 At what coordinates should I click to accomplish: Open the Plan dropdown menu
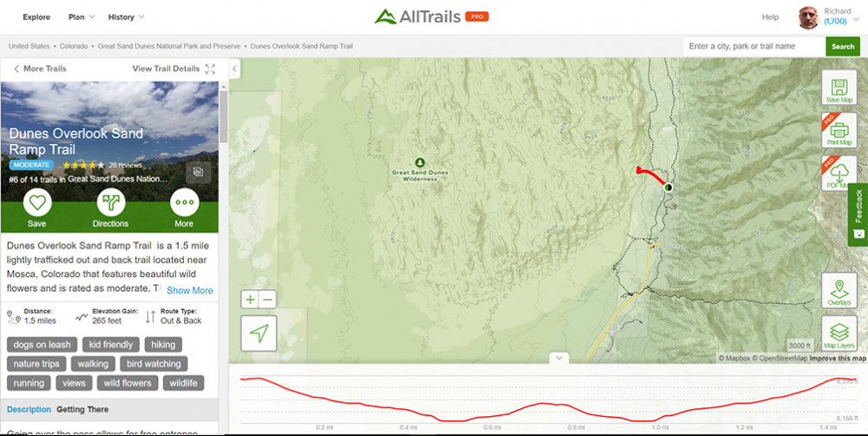point(82,17)
